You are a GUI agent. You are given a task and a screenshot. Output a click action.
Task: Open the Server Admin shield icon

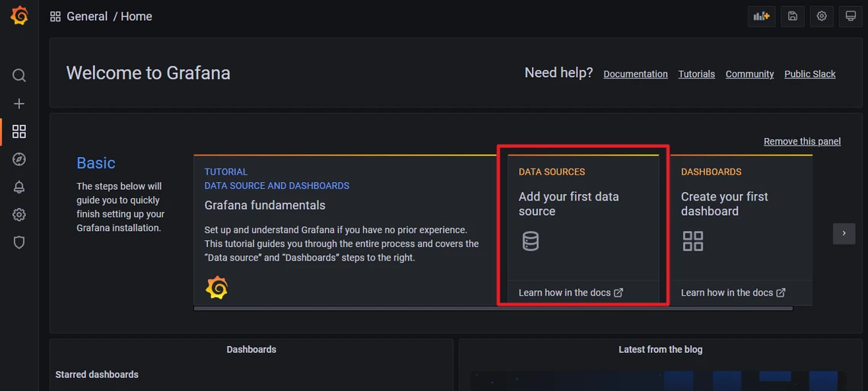click(x=19, y=242)
